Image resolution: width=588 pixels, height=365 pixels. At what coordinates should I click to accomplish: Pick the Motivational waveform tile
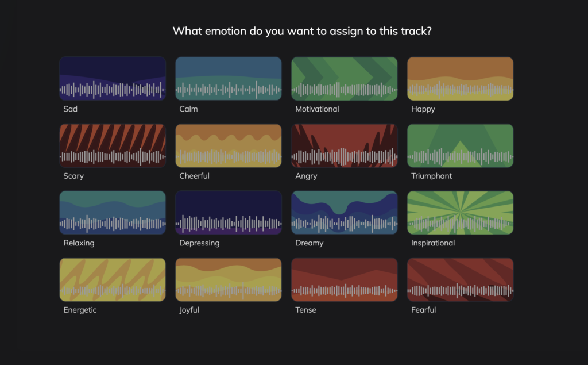[345, 79]
